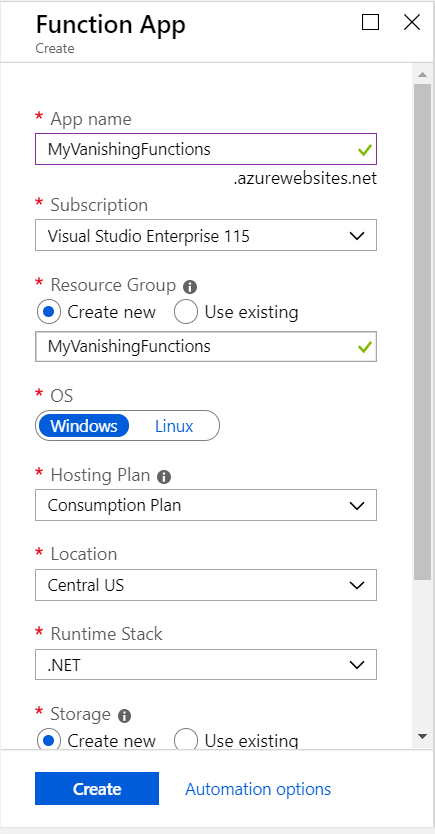Open the Subscription dropdown
The height and width of the screenshot is (834, 435).
point(206,235)
